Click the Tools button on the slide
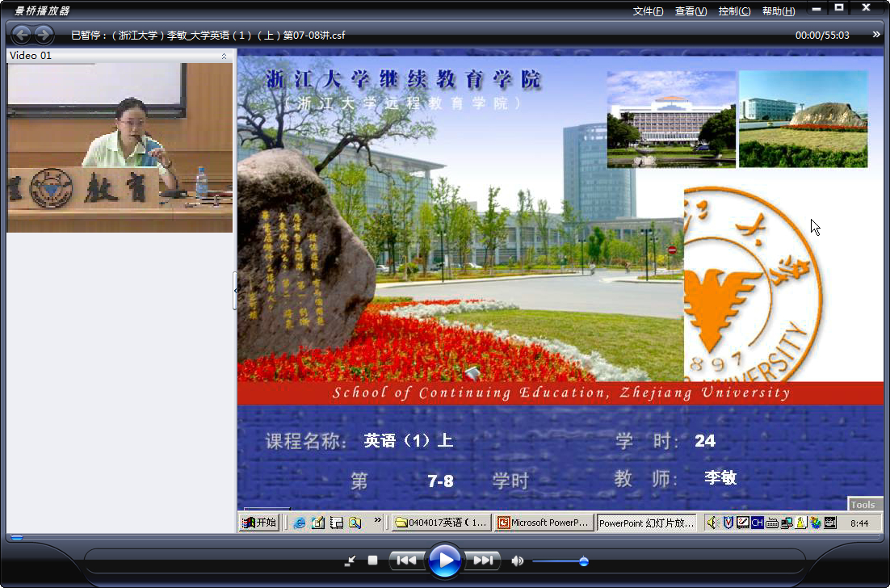Viewport: 890px width, 588px height. (x=863, y=505)
